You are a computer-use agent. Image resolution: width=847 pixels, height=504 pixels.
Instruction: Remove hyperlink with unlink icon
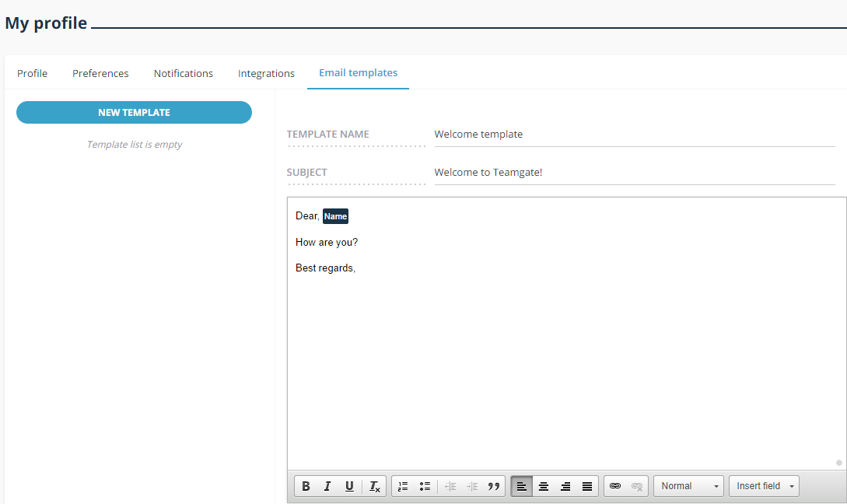coord(637,486)
